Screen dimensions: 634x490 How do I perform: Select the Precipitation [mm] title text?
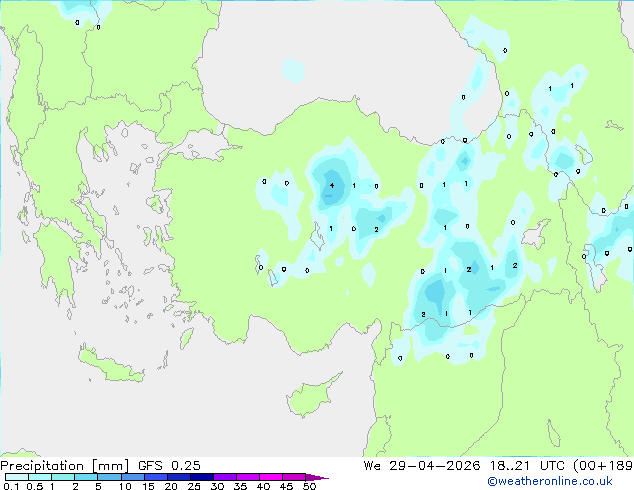click(65, 466)
